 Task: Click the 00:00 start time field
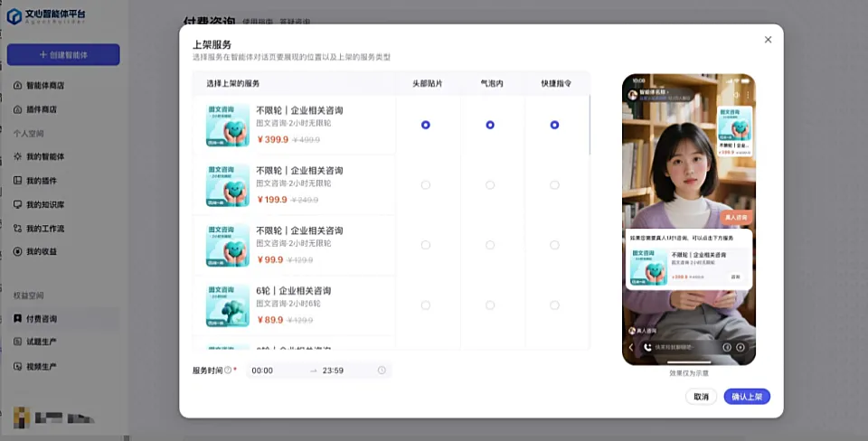pyautogui.click(x=262, y=371)
